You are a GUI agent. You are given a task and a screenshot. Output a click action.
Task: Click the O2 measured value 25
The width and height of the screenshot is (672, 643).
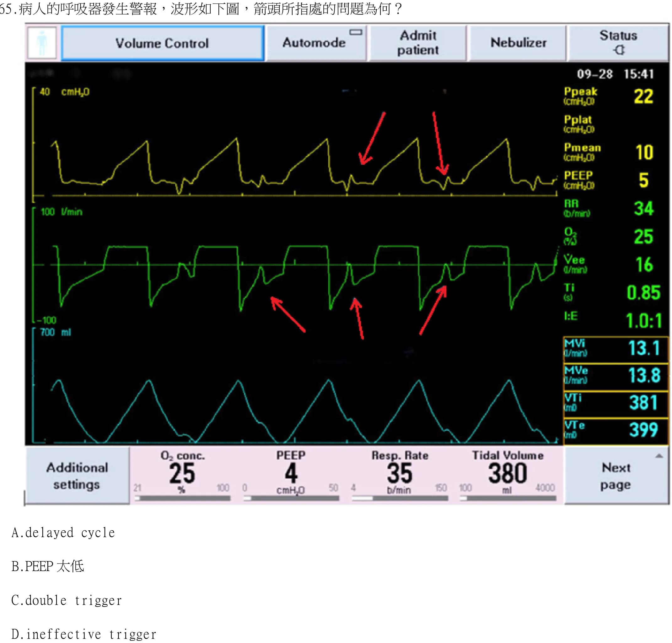tap(643, 237)
